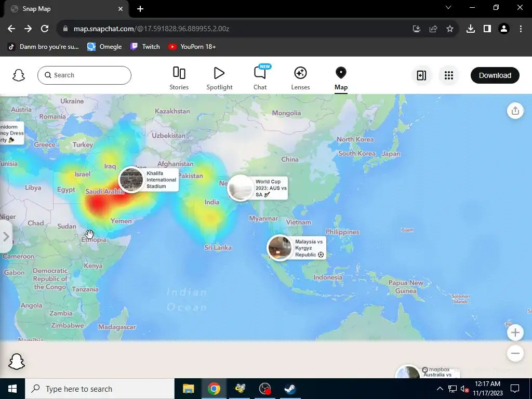
Task: Click the share page icon in address bar
Action: click(x=433, y=29)
